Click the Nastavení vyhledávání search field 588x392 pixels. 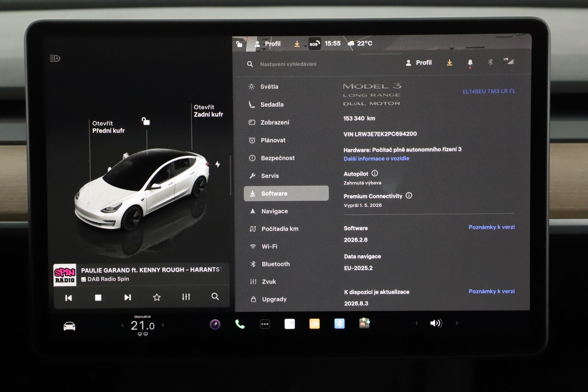288,64
